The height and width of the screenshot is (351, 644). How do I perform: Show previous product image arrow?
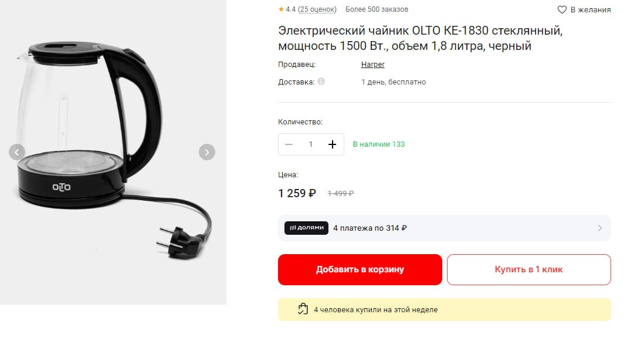pyautogui.click(x=17, y=152)
